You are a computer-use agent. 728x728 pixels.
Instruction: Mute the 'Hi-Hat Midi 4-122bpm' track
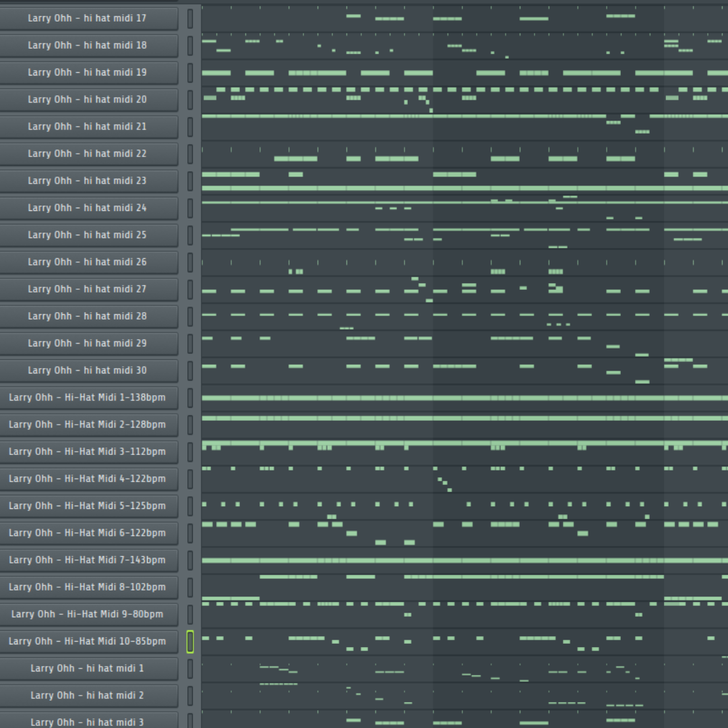(x=191, y=479)
